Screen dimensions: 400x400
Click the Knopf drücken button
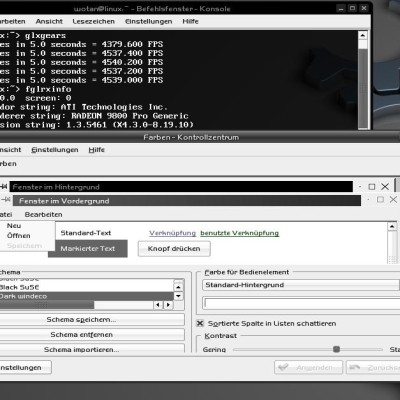[x=174, y=249]
